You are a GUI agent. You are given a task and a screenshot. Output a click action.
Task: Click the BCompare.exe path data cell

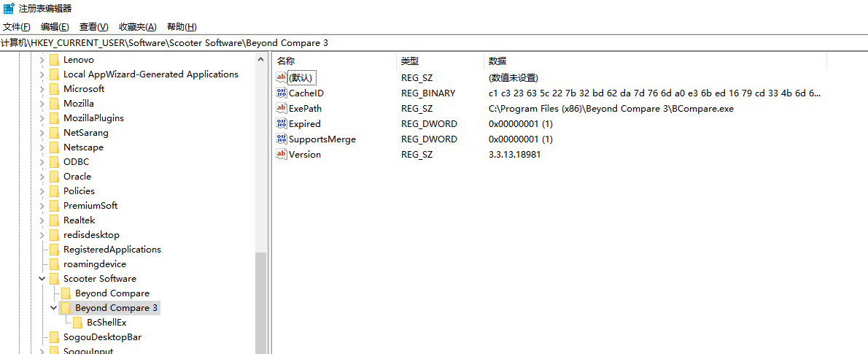[x=611, y=109]
